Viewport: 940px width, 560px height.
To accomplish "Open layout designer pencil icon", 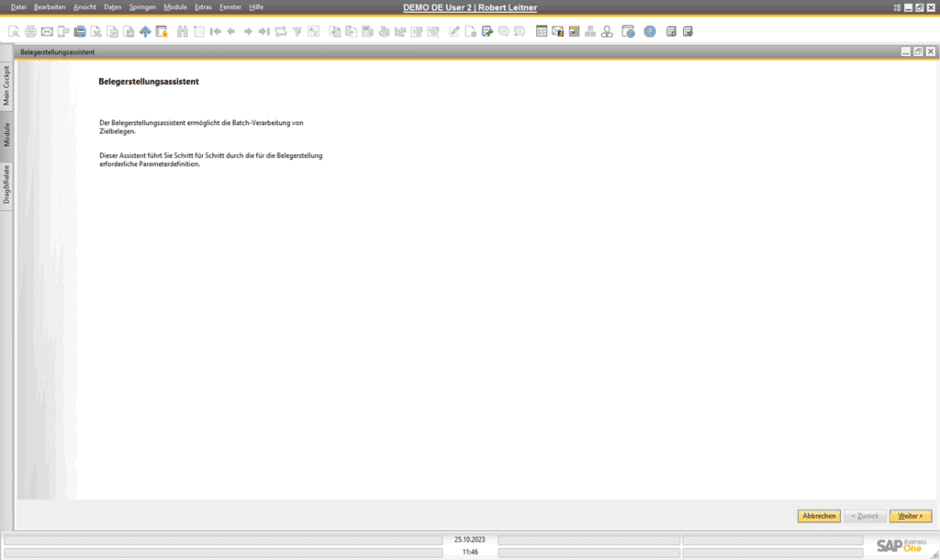I will 454,32.
